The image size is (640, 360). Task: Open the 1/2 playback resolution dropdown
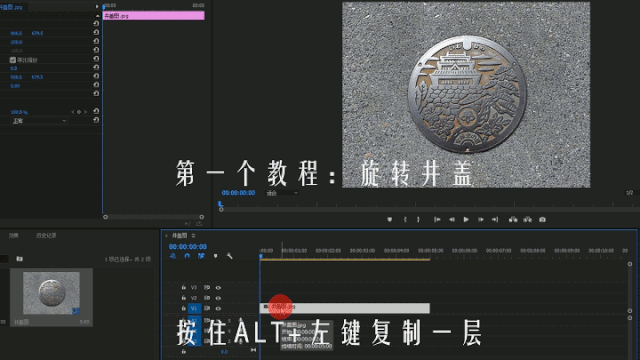630,193
